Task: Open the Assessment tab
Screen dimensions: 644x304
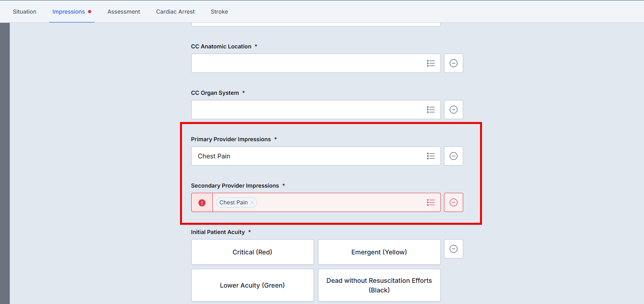Action: point(124,12)
